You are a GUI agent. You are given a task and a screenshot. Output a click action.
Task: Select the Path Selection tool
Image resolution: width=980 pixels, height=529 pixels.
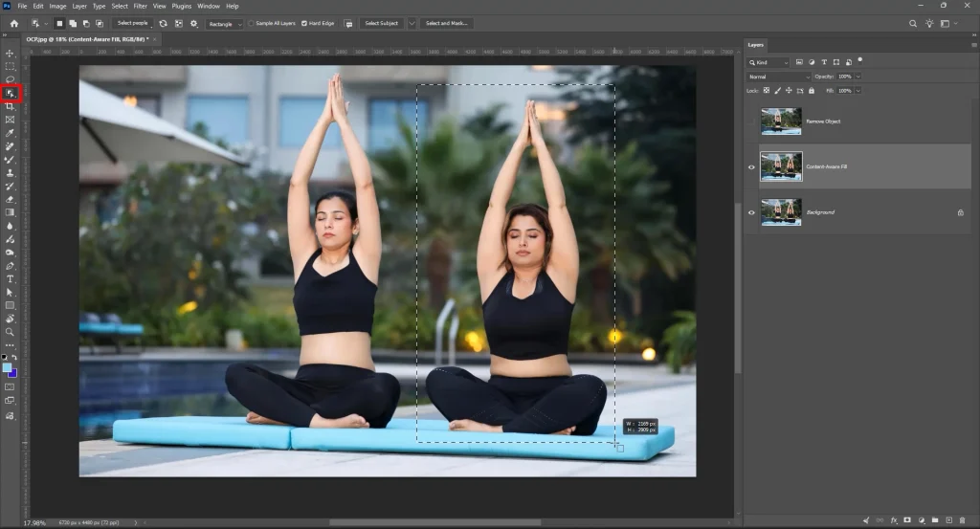coord(10,293)
